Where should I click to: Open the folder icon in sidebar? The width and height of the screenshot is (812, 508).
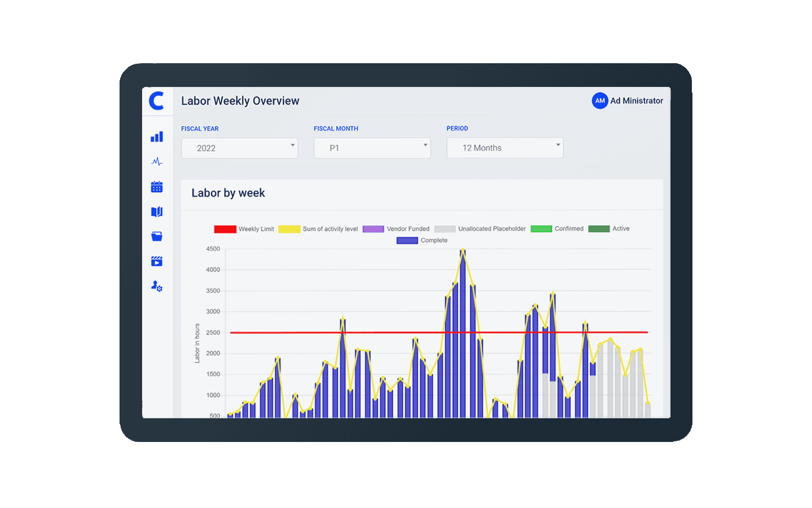pyautogui.click(x=157, y=237)
